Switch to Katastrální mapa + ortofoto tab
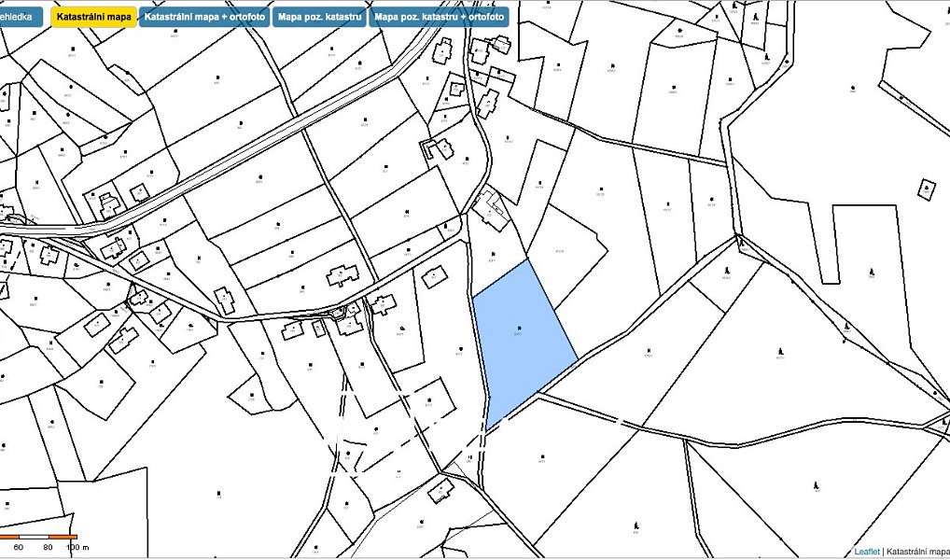Screen dimensions: 950x560 pos(204,17)
